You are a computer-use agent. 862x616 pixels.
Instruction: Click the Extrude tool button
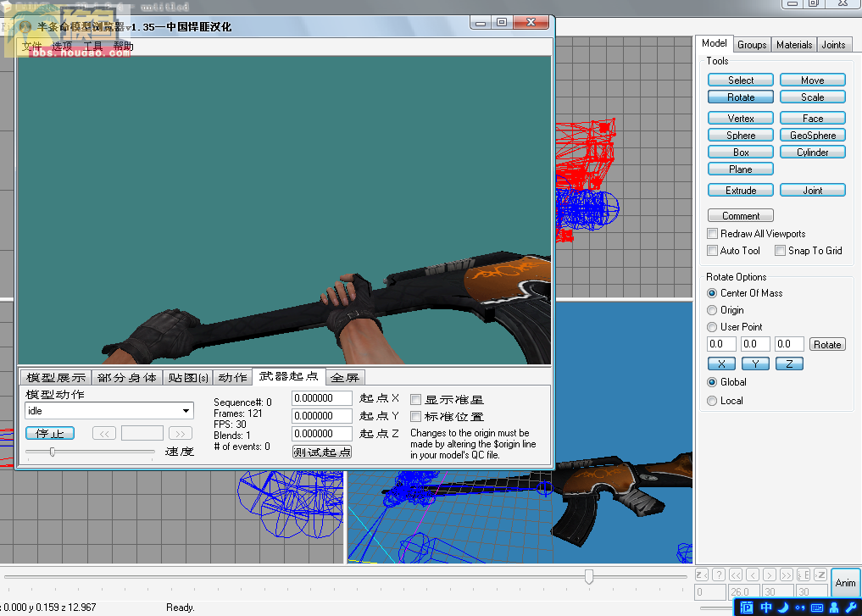[x=741, y=190]
